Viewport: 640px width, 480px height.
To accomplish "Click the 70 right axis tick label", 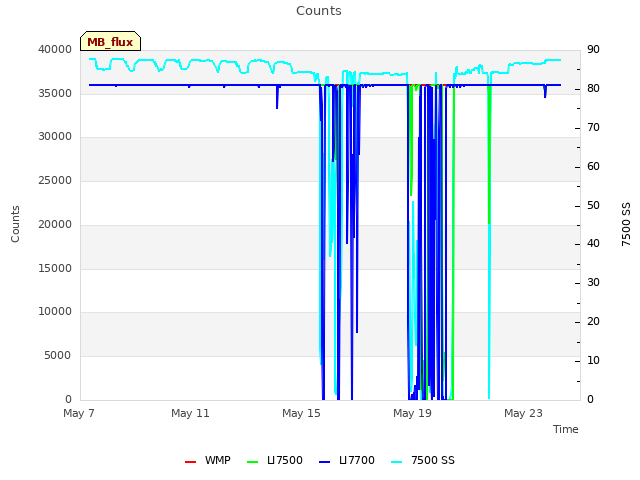I will (593, 128).
